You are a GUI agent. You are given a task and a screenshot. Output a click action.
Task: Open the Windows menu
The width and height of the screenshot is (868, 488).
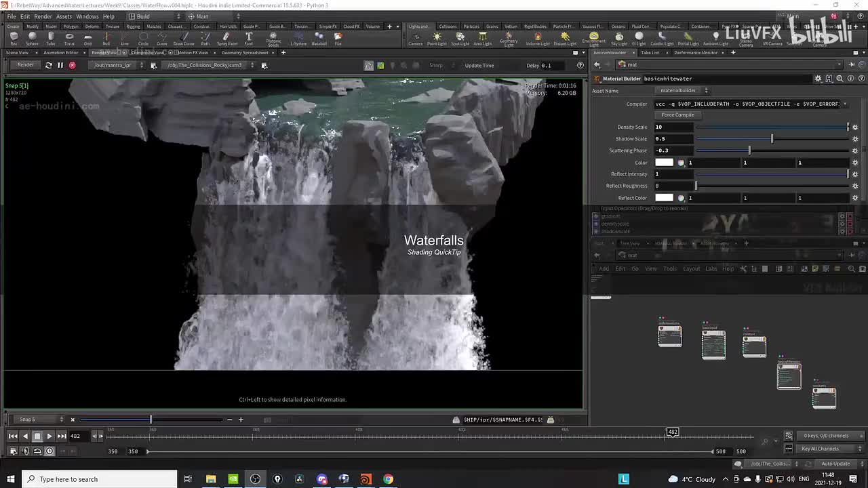pyautogui.click(x=87, y=16)
